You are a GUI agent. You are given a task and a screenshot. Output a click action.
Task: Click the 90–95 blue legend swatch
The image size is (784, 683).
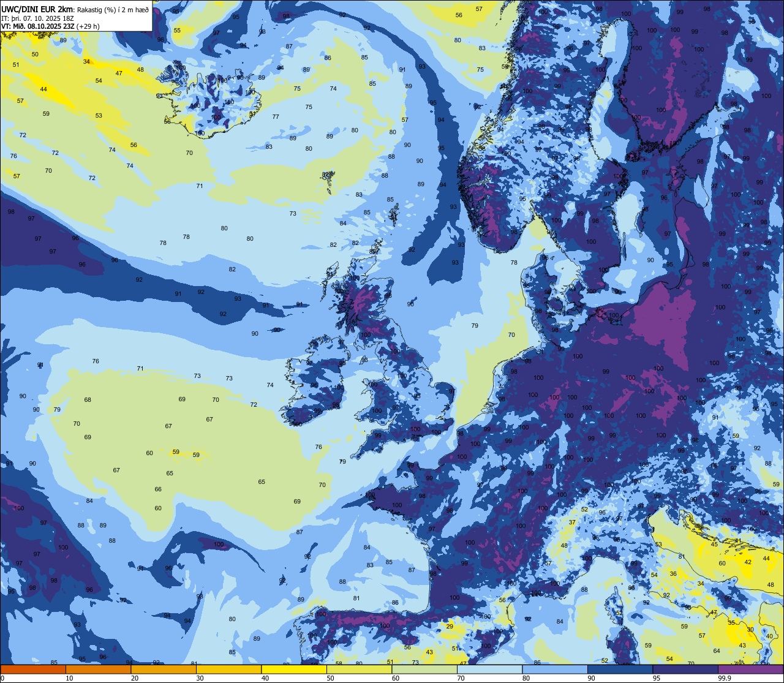tap(620, 669)
